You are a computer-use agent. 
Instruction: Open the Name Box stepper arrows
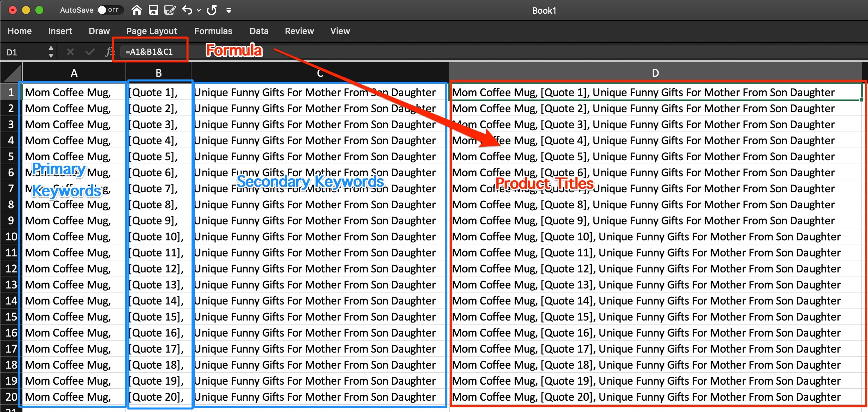(x=51, y=52)
